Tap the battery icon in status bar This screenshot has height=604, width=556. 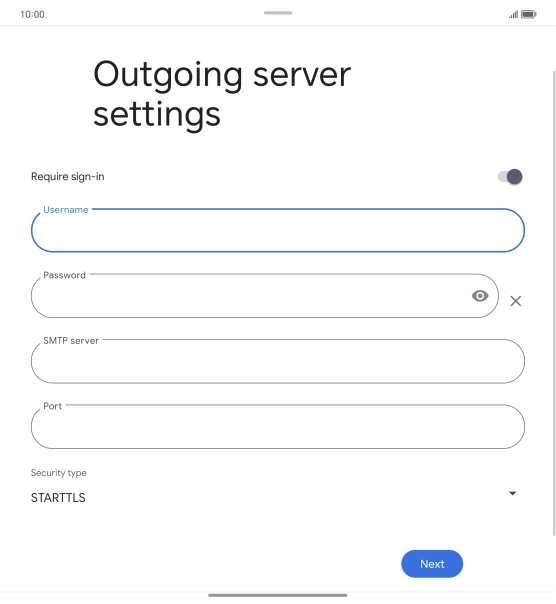click(x=528, y=15)
